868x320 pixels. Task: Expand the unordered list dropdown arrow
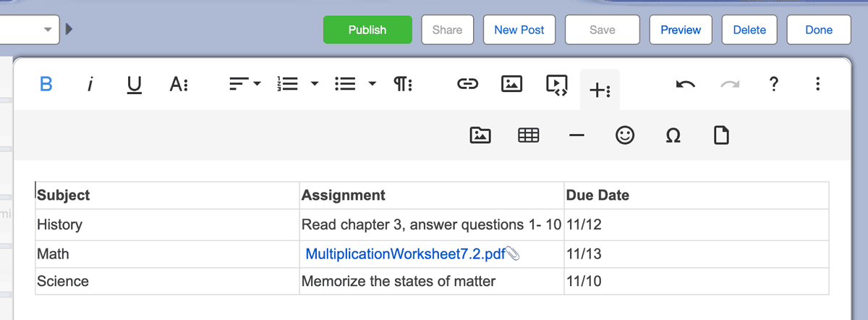click(373, 85)
